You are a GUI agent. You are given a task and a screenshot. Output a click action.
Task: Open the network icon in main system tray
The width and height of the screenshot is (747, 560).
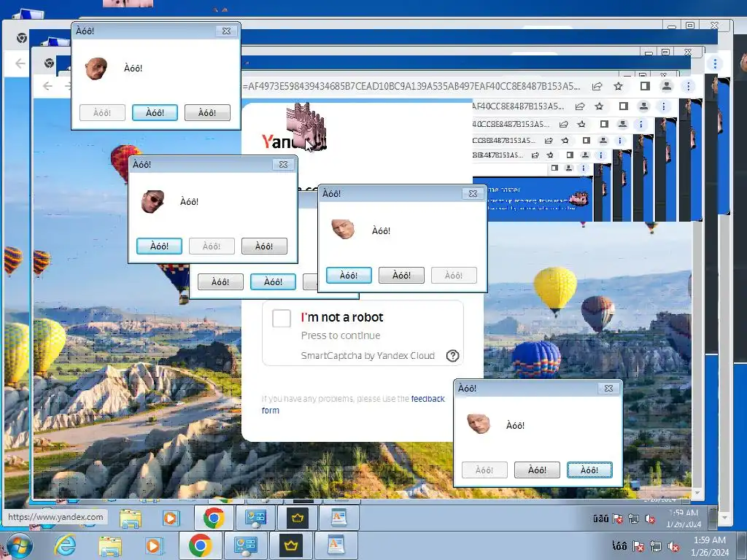[x=656, y=546]
